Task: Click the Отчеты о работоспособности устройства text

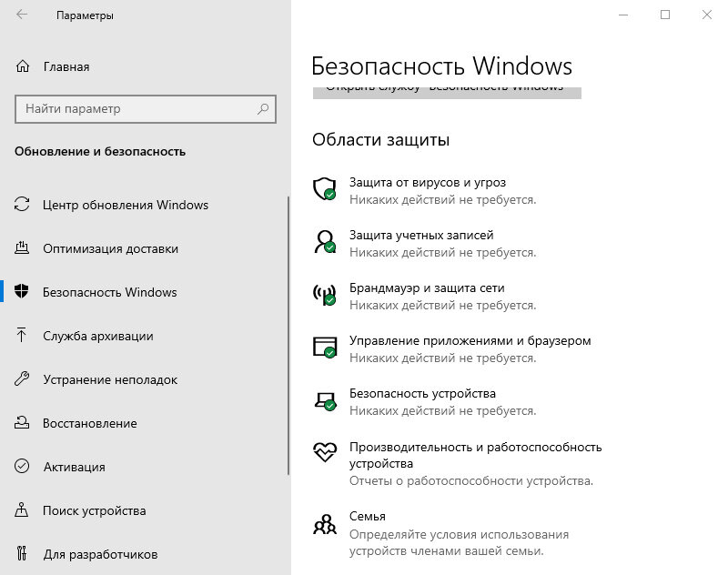Action: 471,480
